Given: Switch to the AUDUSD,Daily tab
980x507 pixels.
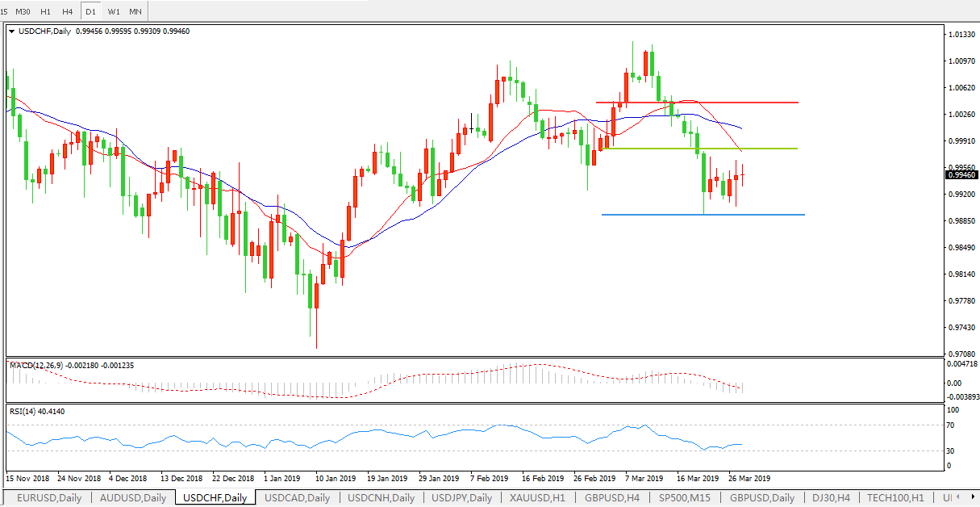Looking at the screenshot, I should point(133,498).
